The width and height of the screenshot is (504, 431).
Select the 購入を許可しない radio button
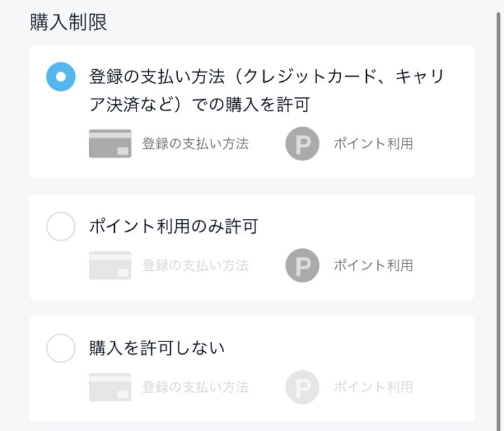coord(61,348)
